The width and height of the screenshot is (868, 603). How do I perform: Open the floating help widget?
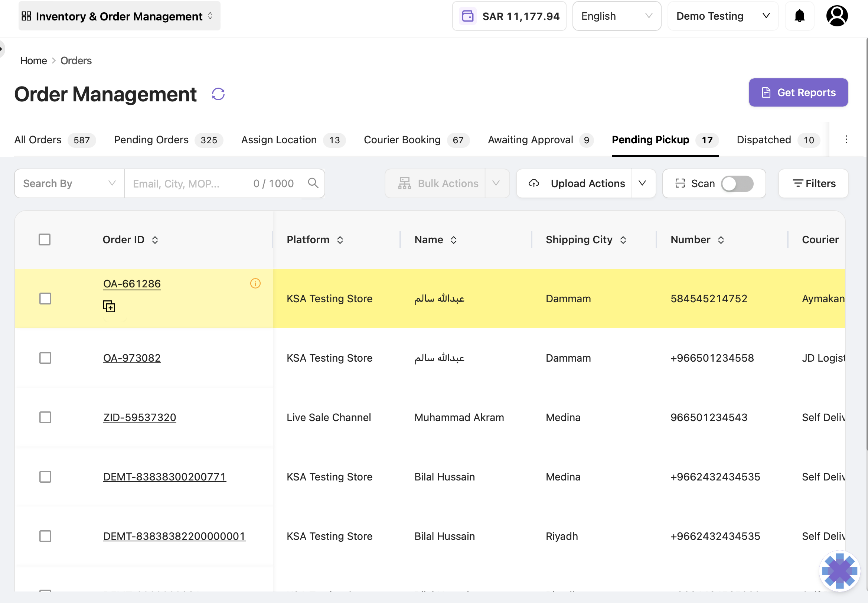(840, 571)
